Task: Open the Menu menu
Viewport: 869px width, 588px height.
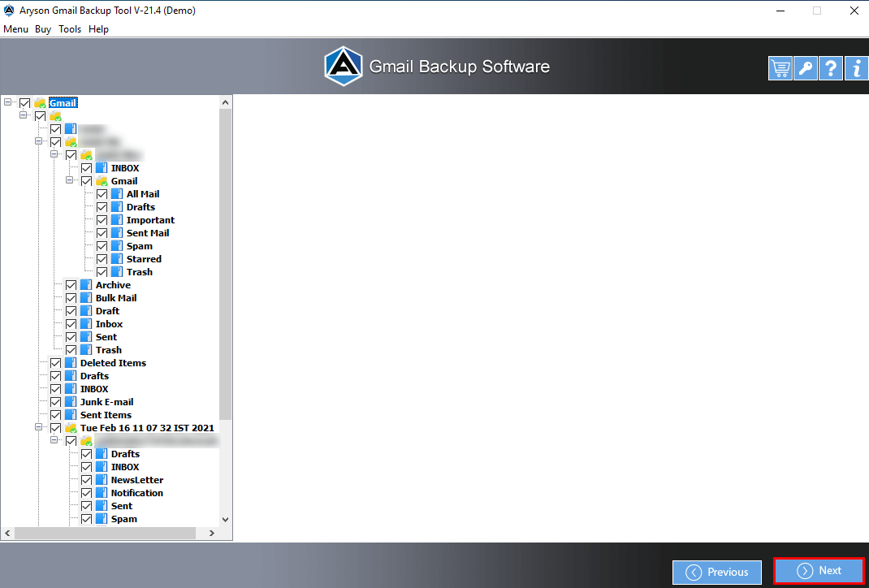Action: (x=15, y=28)
